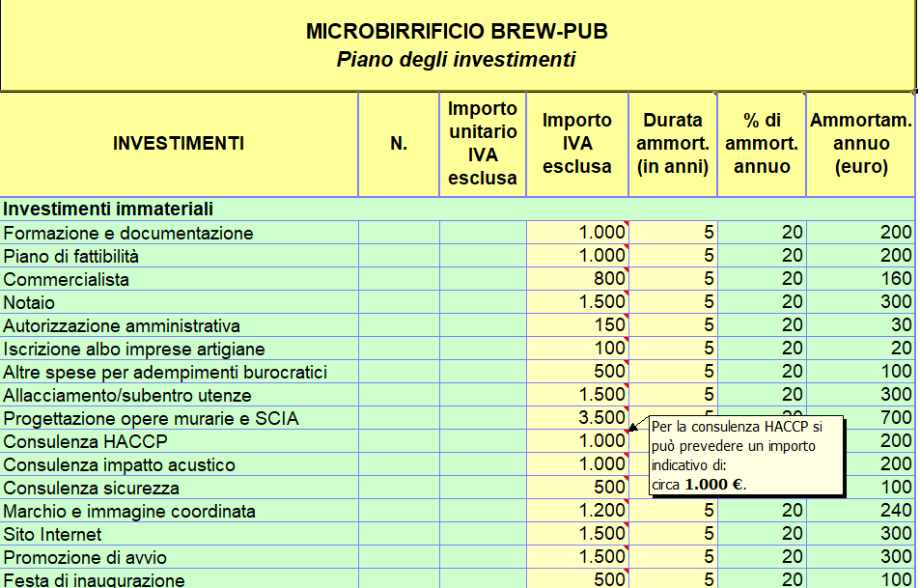The height and width of the screenshot is (588, 920).
Task: Select the 150 amount for Autorizzazione amministrativa
Action: [x=577, y=325]
